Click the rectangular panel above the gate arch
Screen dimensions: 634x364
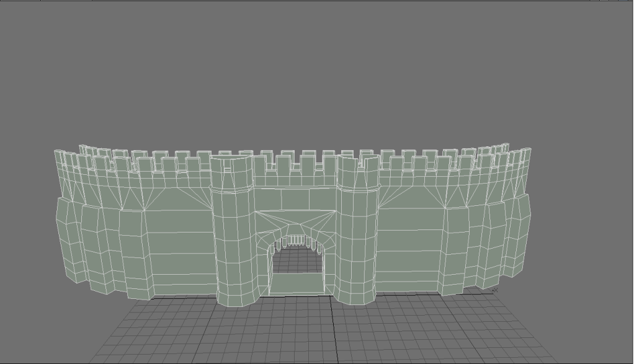[x=295, y=199]
